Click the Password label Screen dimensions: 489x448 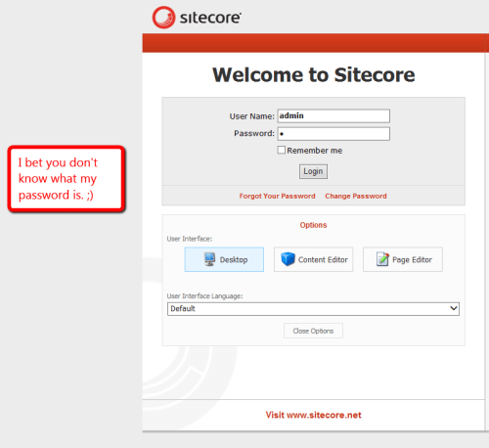pyautogui.click(x=254, y=133)
